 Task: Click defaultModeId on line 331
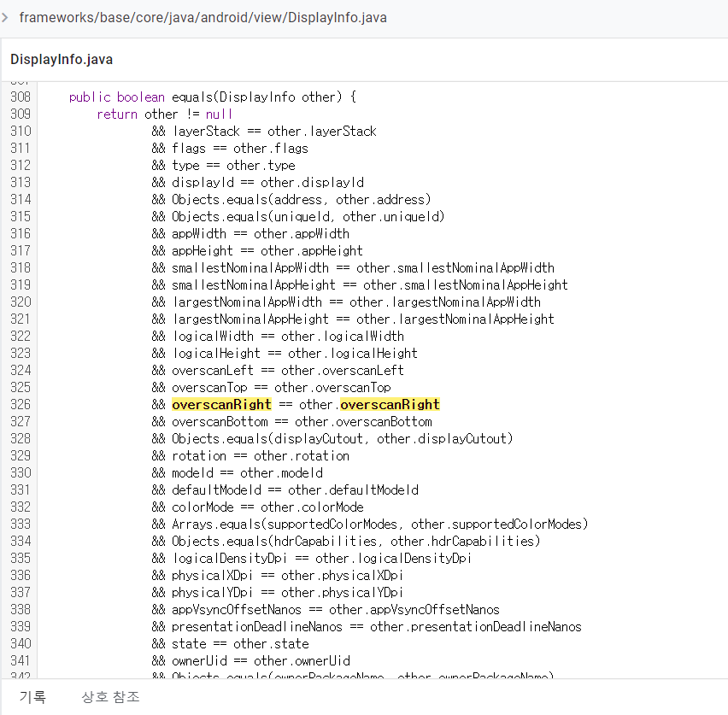(216, 490)
